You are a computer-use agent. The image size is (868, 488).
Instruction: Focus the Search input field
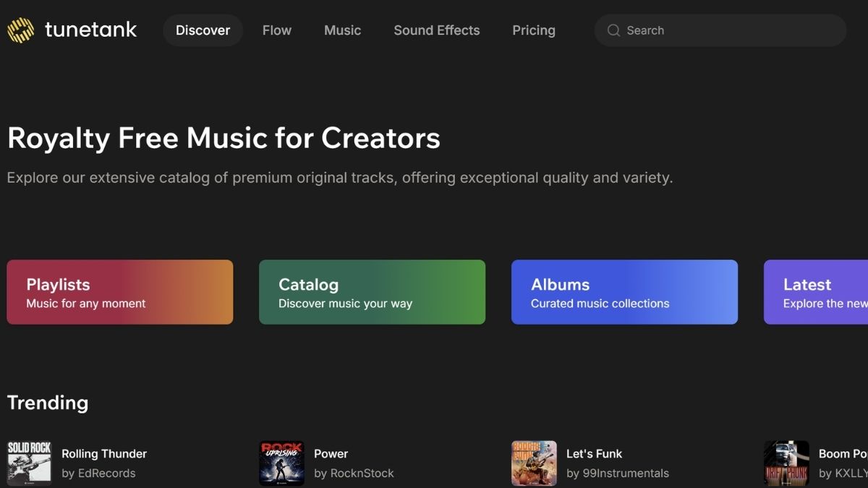(720, 30)
